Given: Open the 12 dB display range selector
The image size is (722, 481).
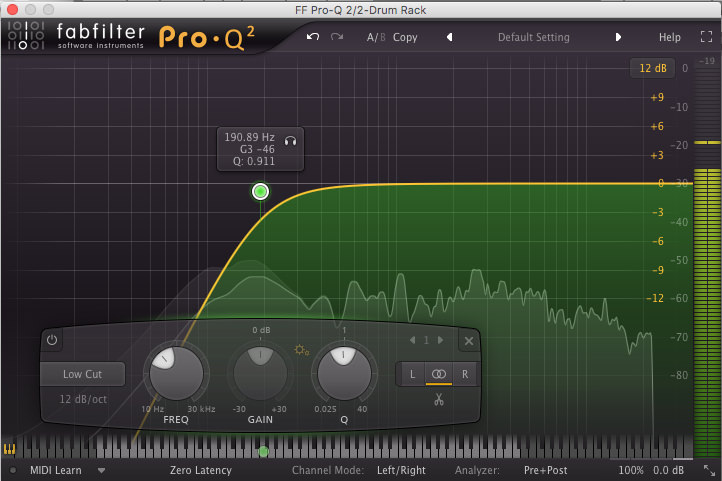Looking at the screenshot, I should point(652,68).
